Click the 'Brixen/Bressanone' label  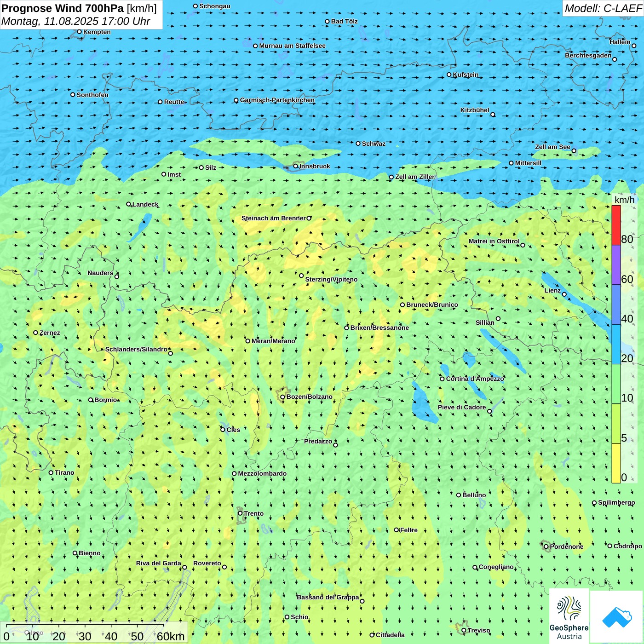pos(379,328)
